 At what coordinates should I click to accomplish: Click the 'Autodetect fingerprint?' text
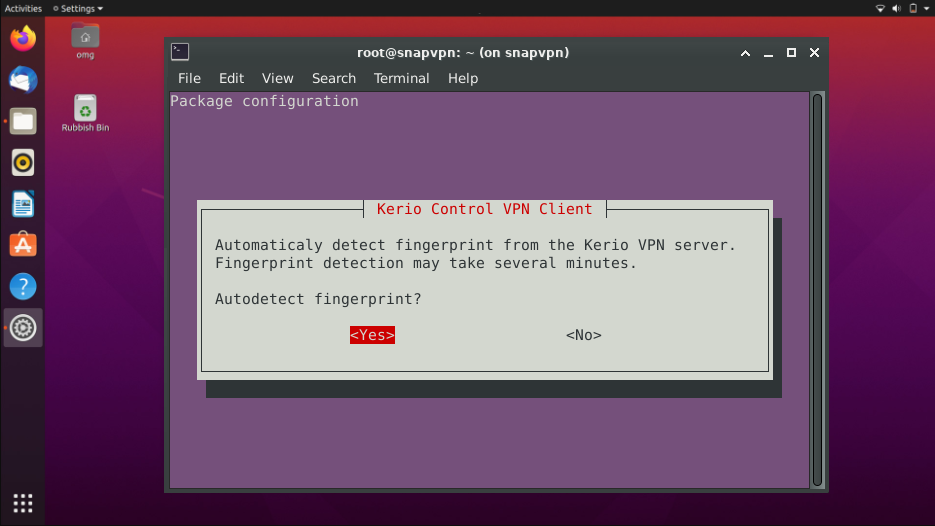click(x=318, y=299)
